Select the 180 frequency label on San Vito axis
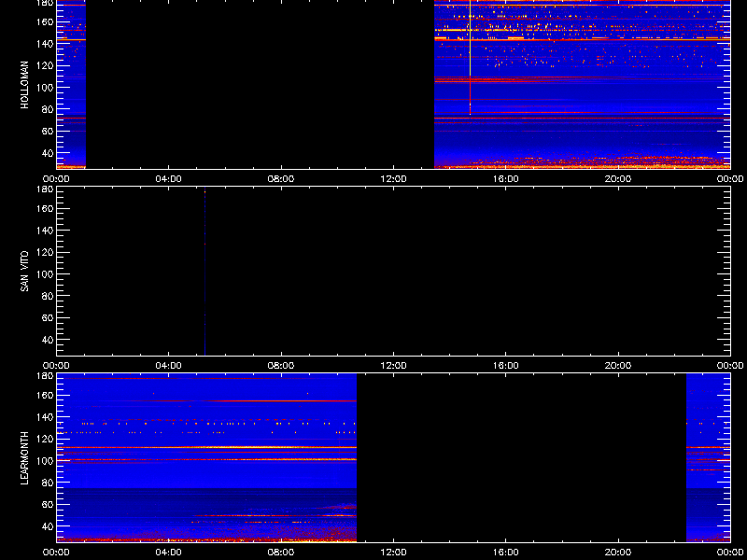Viewport: 747px width, 560px height. (x=44, y=189)
